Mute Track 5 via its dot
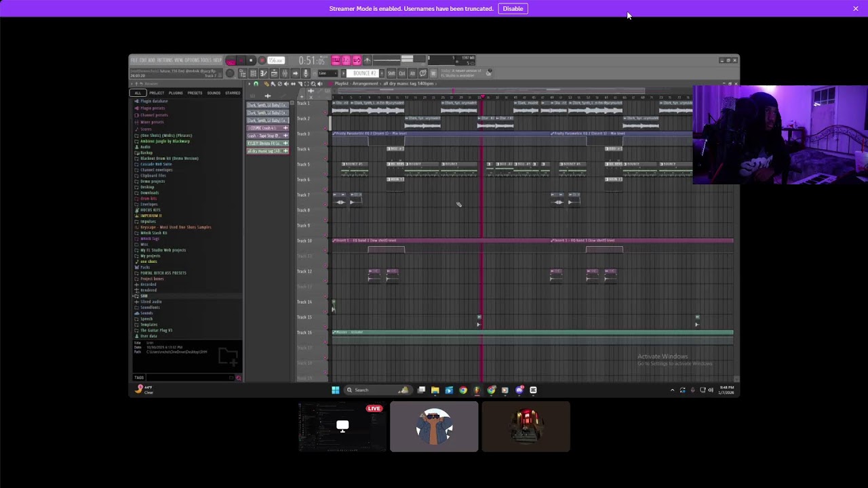This screenshot has width=868, height=488. (x=325, y=174)
